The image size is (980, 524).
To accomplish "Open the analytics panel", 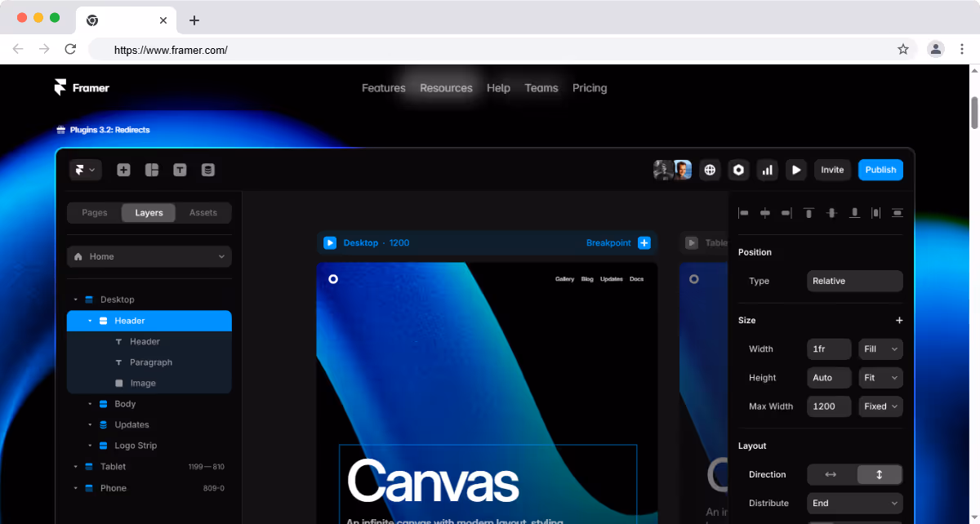I will click(767, 169).
